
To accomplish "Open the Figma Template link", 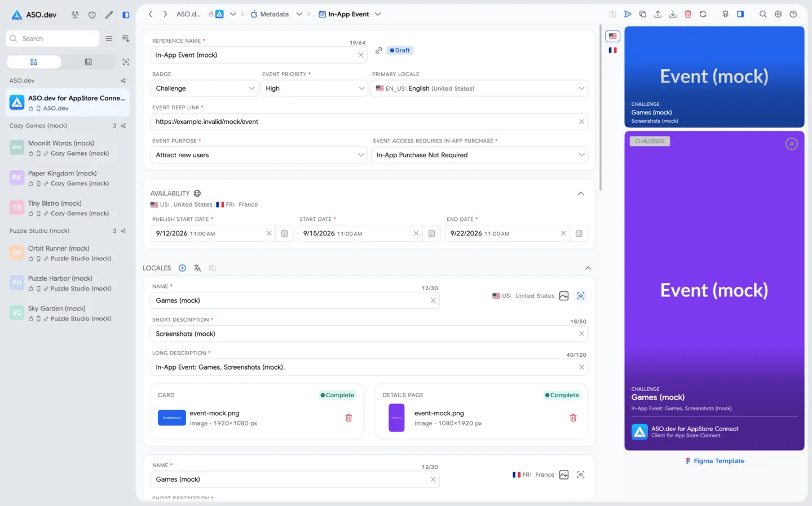I will pyautogui.click(x=715, y=461).
